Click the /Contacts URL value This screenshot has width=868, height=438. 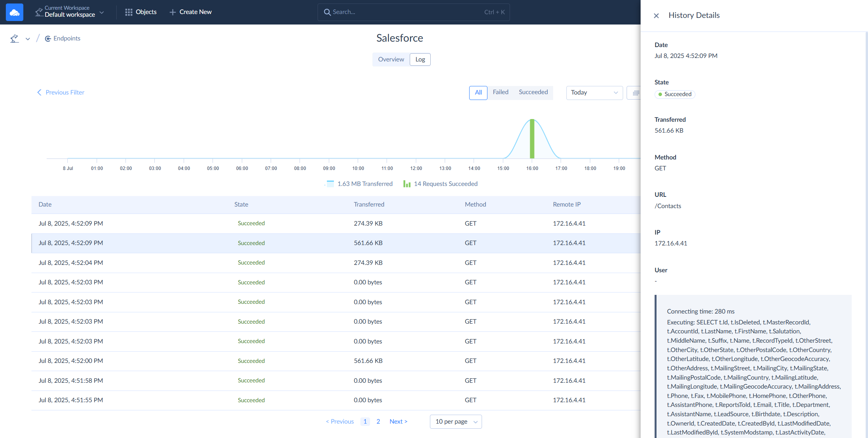coord(668,206)
